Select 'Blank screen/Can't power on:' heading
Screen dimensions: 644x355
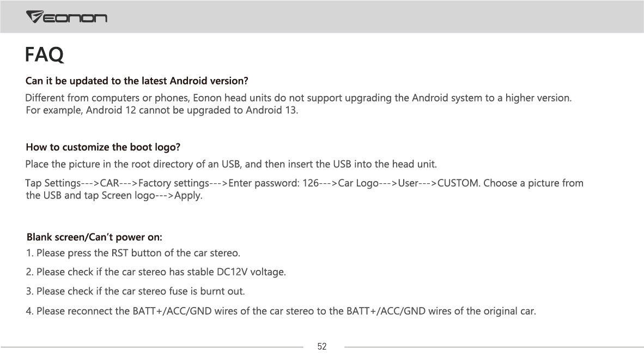[94, 237]
